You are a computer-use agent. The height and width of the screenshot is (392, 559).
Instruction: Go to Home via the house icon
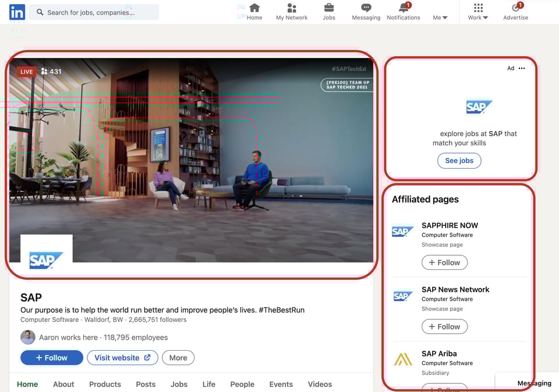(254, 8)
